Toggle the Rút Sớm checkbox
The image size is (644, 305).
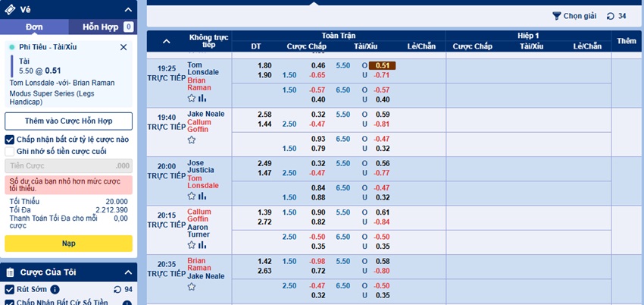[x=9, y=289]
